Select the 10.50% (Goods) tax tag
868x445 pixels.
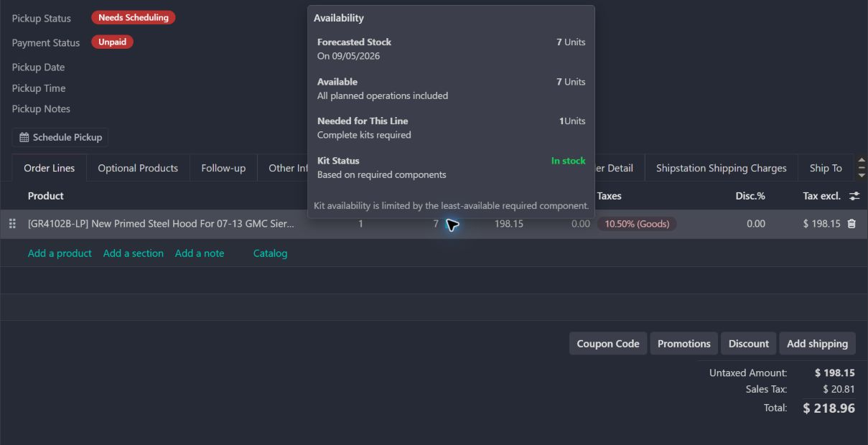[637, 224]
